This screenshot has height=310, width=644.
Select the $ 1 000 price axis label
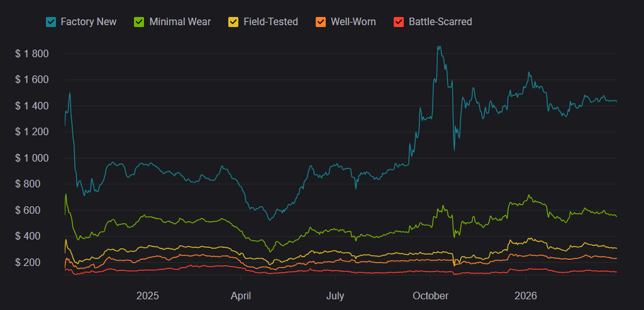click(x=32, y=158)
